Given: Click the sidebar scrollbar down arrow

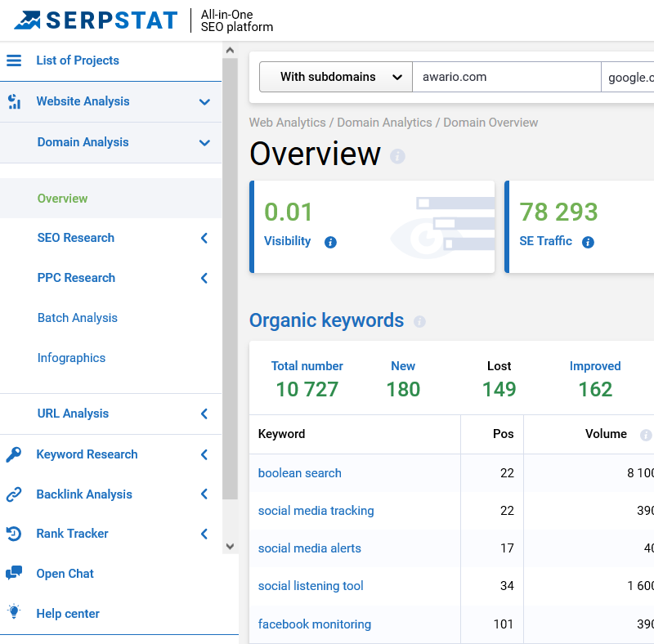Looking at the screenshot, I should click(230, 546).
